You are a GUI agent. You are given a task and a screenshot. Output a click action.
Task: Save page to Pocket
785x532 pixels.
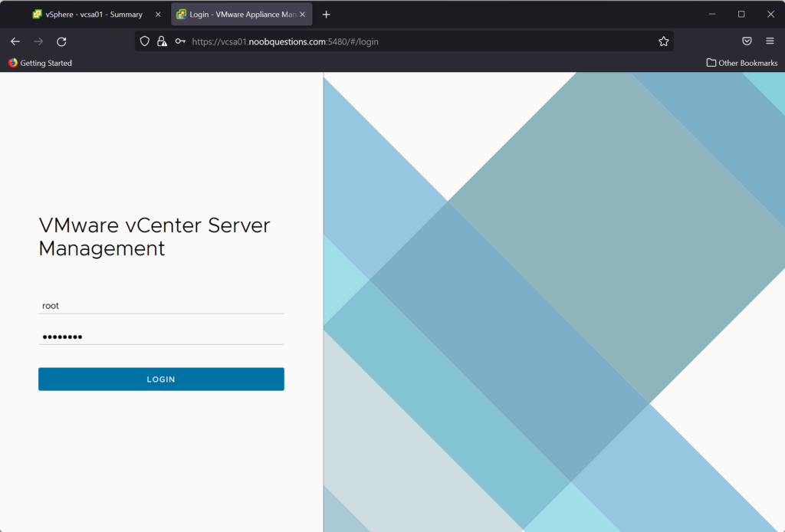747,41
